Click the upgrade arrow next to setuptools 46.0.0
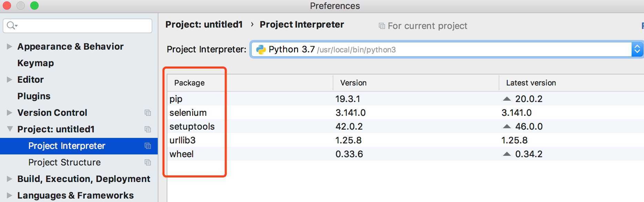 coord(507,127)
